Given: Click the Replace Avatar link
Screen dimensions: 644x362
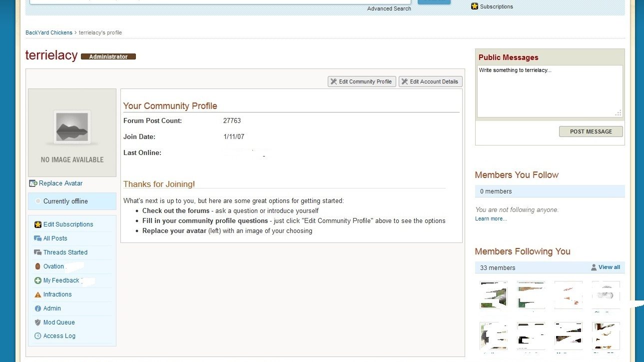Looking at the screenshot, I should tap(60, 183).
